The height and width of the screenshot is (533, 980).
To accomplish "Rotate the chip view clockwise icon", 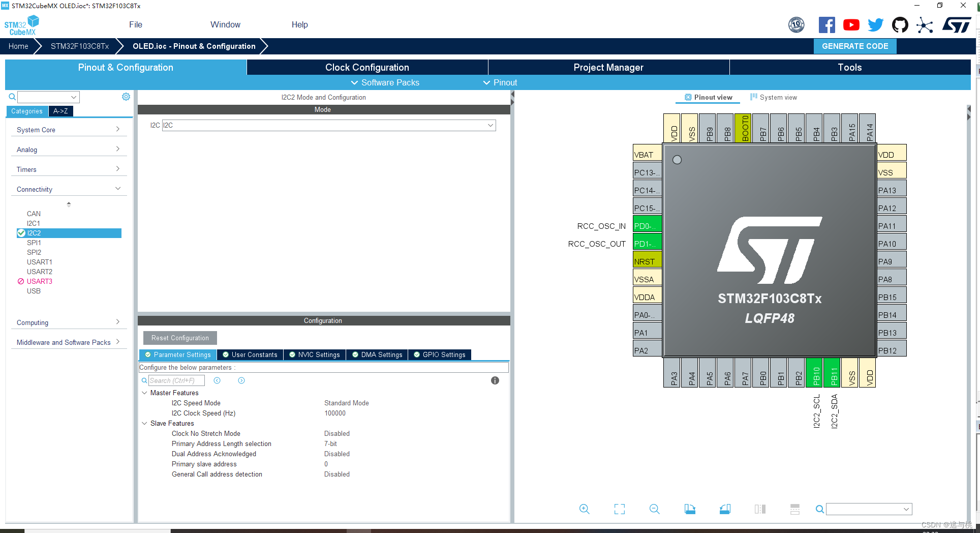I will tap(690, 509).
